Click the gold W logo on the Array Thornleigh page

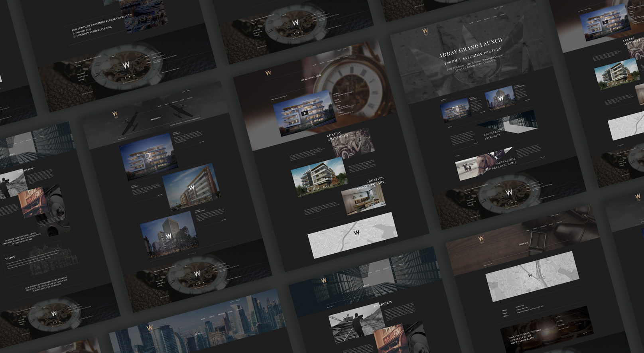coord(268,73)
